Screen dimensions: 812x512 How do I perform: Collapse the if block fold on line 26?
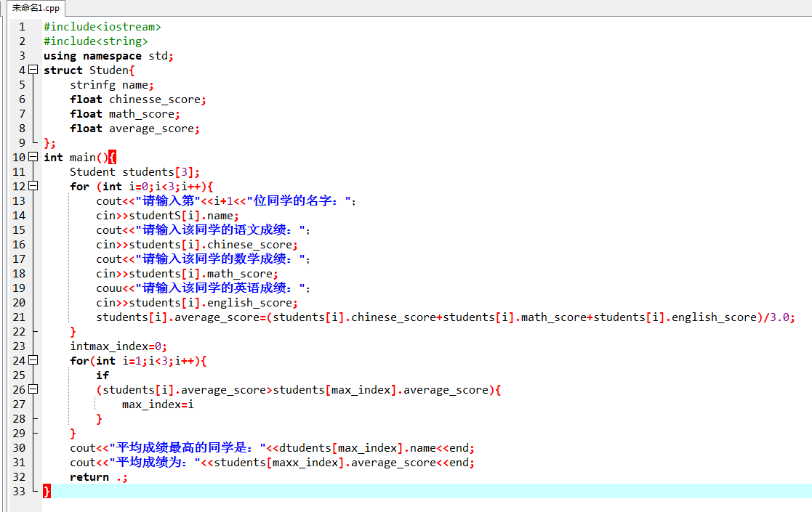tap(33, 390)
